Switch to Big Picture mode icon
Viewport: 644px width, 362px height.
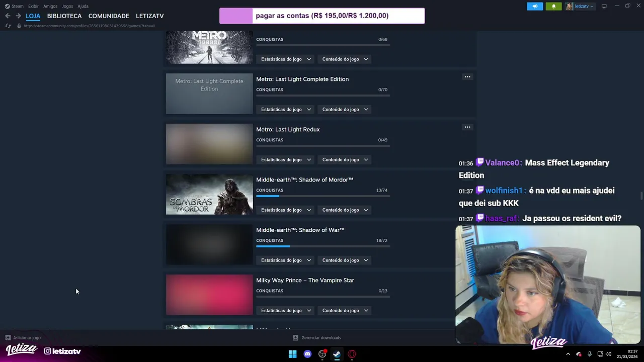pyautogui.click(x=604, y=6)
